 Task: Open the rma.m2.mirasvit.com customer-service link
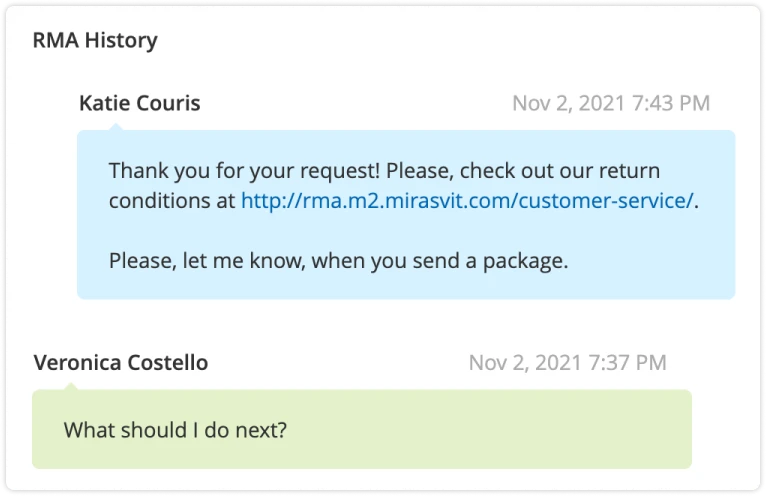tap(467, 200)
